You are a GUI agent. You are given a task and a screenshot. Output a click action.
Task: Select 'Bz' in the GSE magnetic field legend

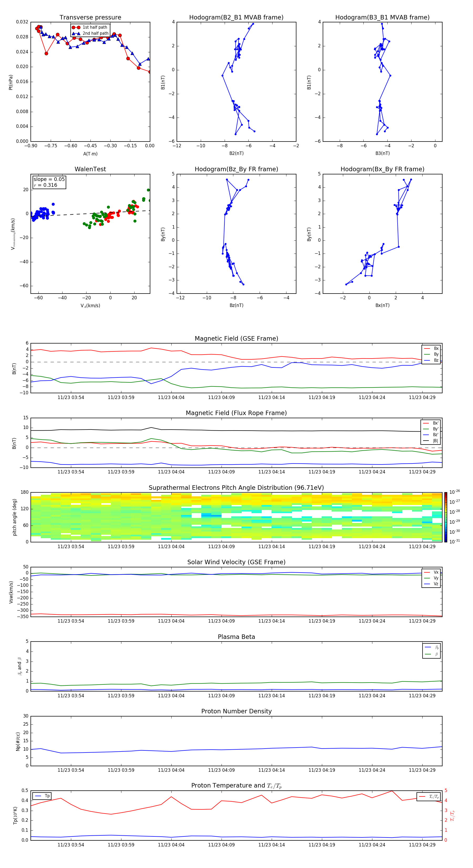(x=431, y=361)
